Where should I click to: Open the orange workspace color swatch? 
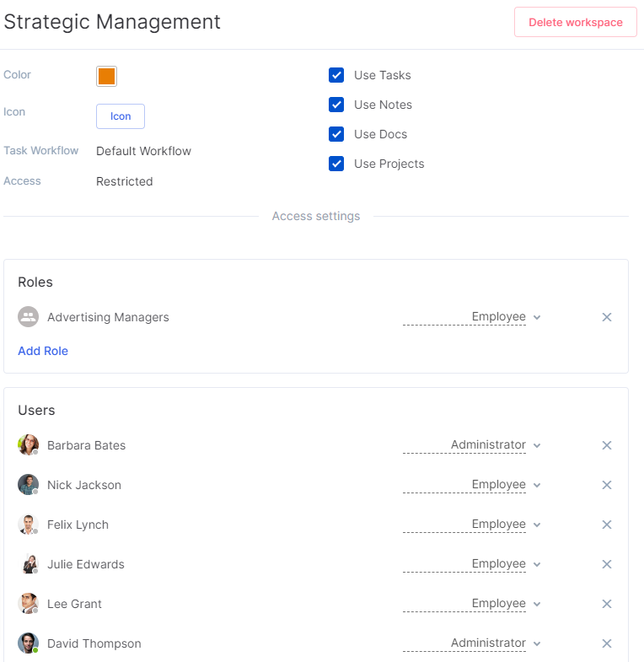pos(106,77)
